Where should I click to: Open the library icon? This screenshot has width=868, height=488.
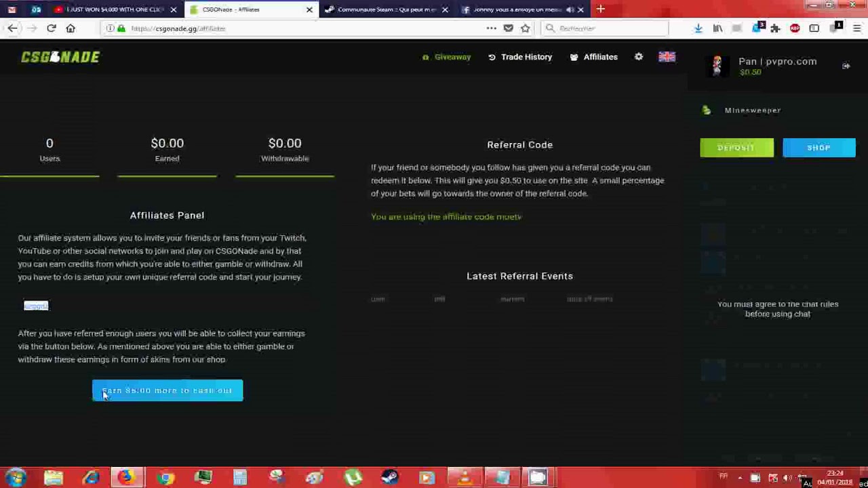point(717,28)
